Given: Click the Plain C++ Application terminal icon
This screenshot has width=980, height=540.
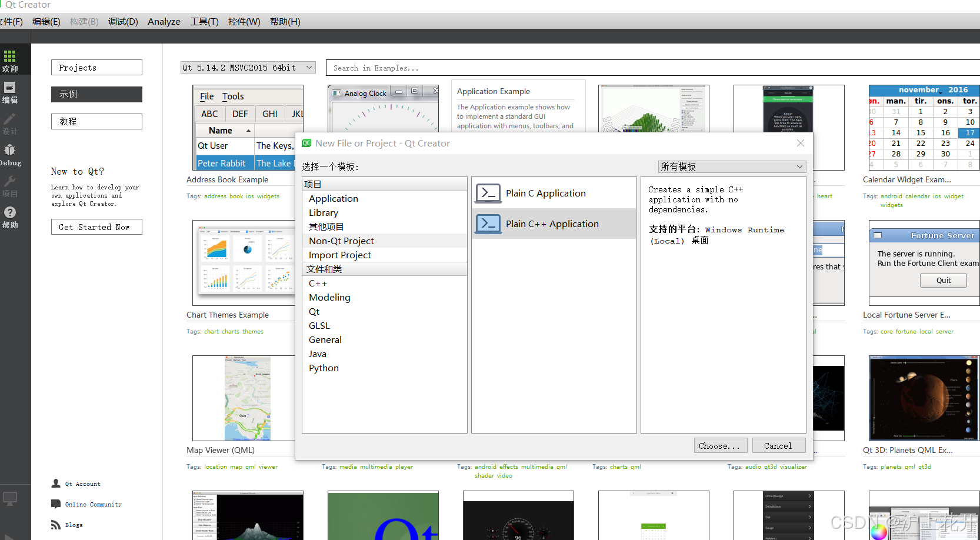Looking at the screenshot, I should click(x=488, y=224).
